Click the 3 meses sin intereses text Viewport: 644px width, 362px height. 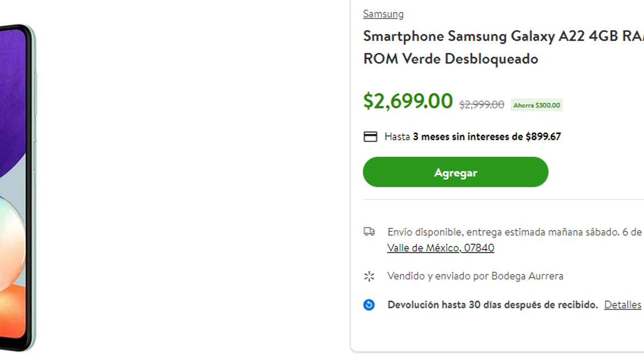[x=465, y=136]
